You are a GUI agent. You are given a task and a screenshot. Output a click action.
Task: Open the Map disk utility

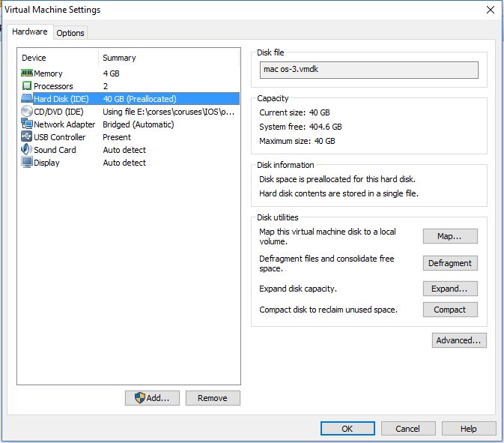(450, 236)
